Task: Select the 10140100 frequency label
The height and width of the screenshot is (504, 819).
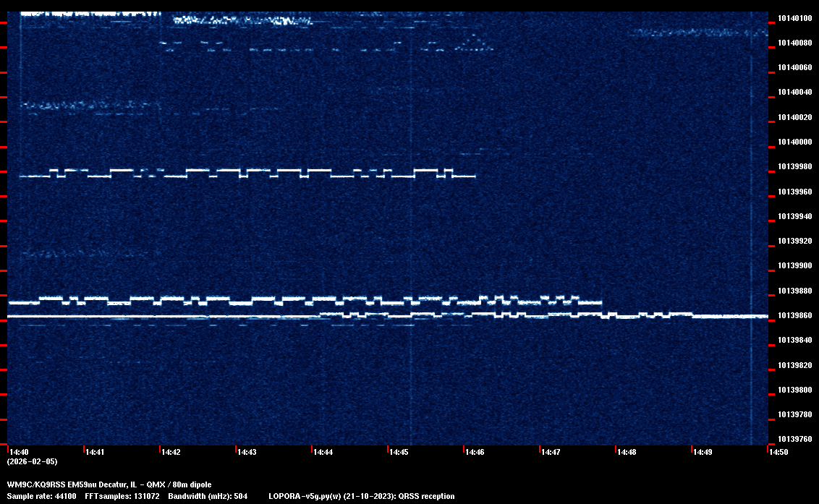Action: (x=794, y=18)
